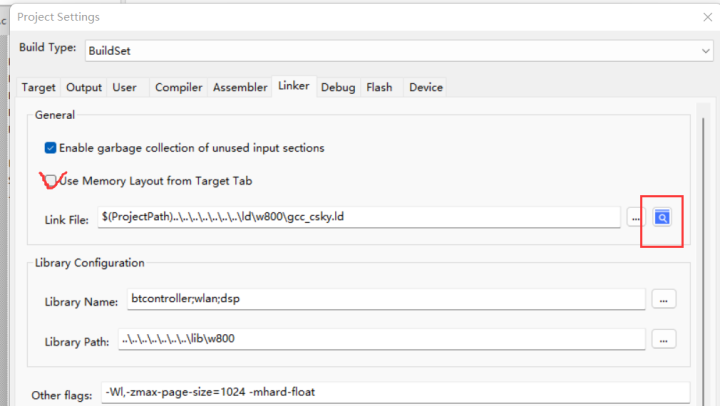Close the Project Settings dialog
This screenshot has height=406, width=720.
[708, 17]
